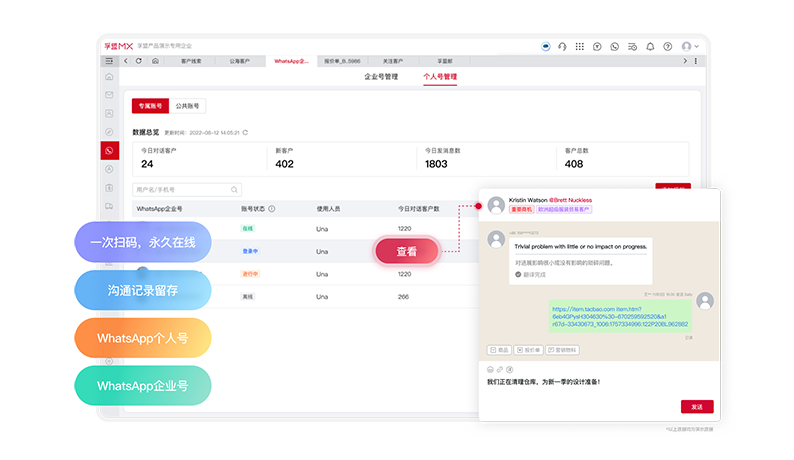Click info icon next to 账号状态 column
This screenshot has height=460, width=794.
click(x=272, y=209)
